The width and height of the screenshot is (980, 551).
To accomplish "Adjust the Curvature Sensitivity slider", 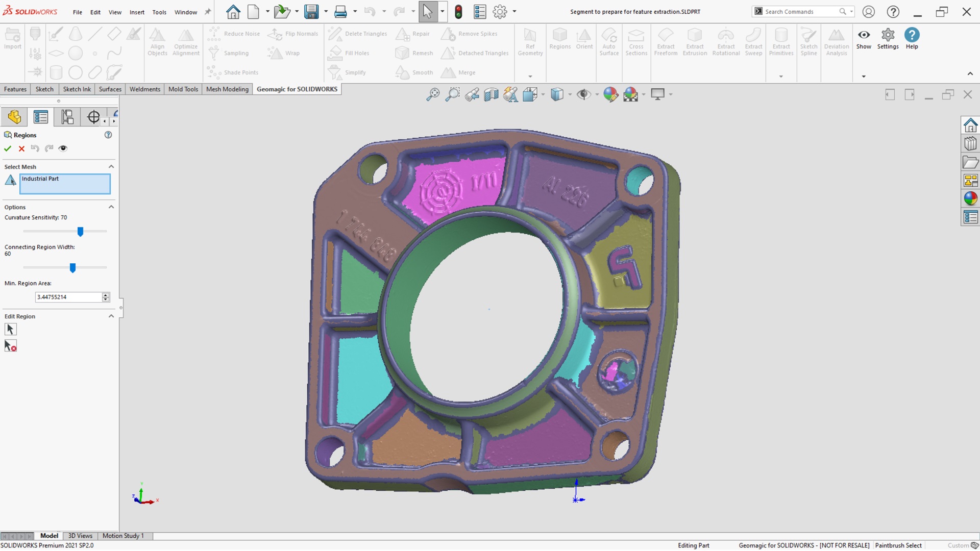I will tap(80, 232).
